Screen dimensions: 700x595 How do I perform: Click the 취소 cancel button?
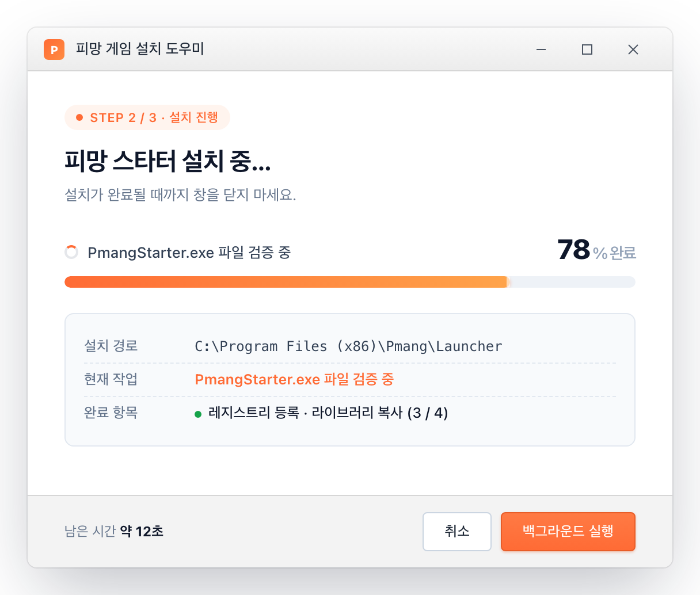(x=457, y=532)
